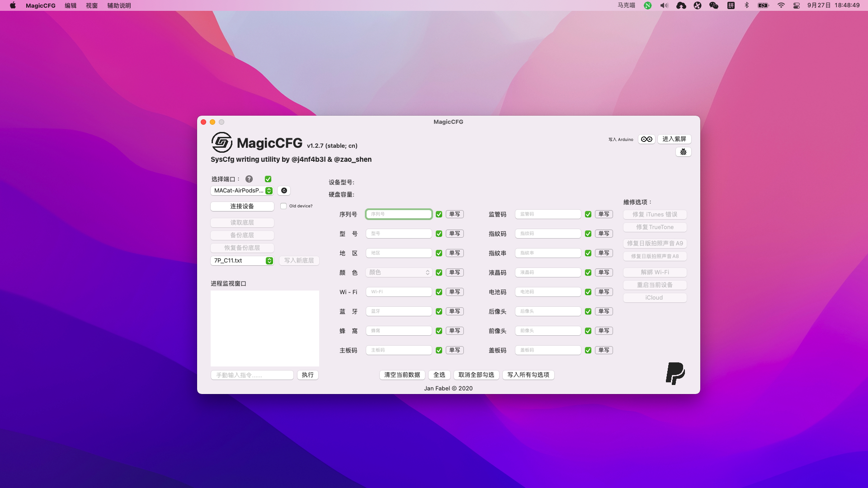Click the battery charging status icon

pos(763,5)
